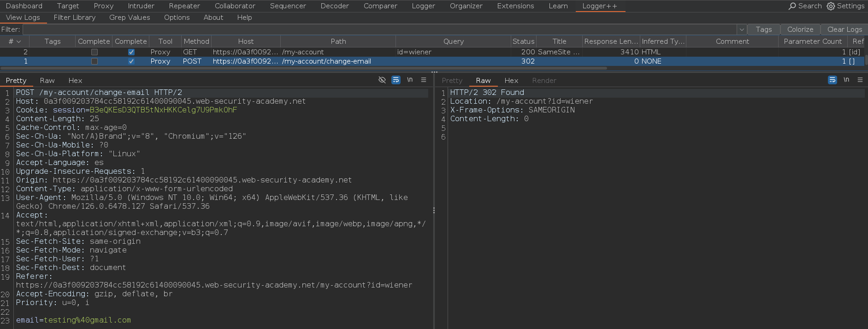This screenshot has width=868, height=329.
Task: Switch response view to Pretty
Action: [x=452, y=81]
